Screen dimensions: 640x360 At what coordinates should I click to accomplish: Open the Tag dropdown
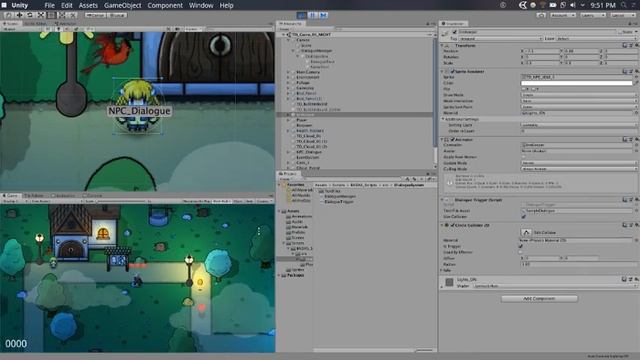pyautogui.click(x=500, y=38)
